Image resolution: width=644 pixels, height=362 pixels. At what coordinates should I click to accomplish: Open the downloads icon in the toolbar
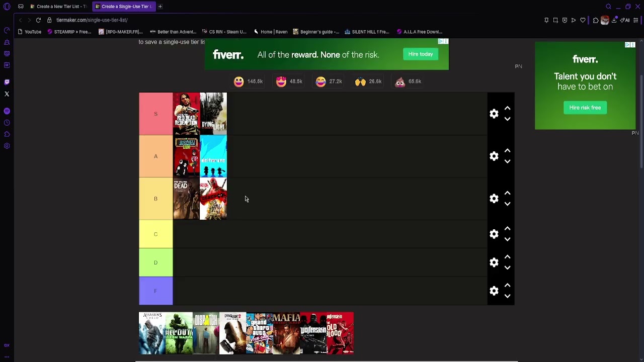pos(614,20)
